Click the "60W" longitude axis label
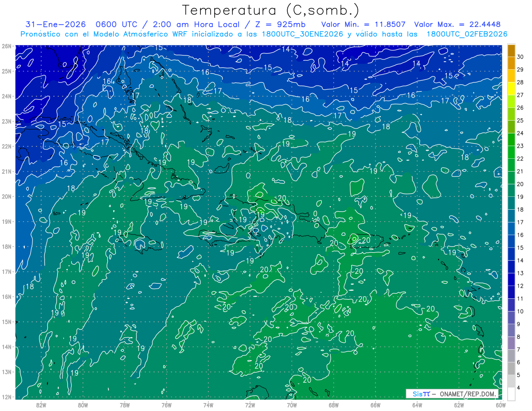Viewport: 532px width, 411px height. (x=501, y=405)
